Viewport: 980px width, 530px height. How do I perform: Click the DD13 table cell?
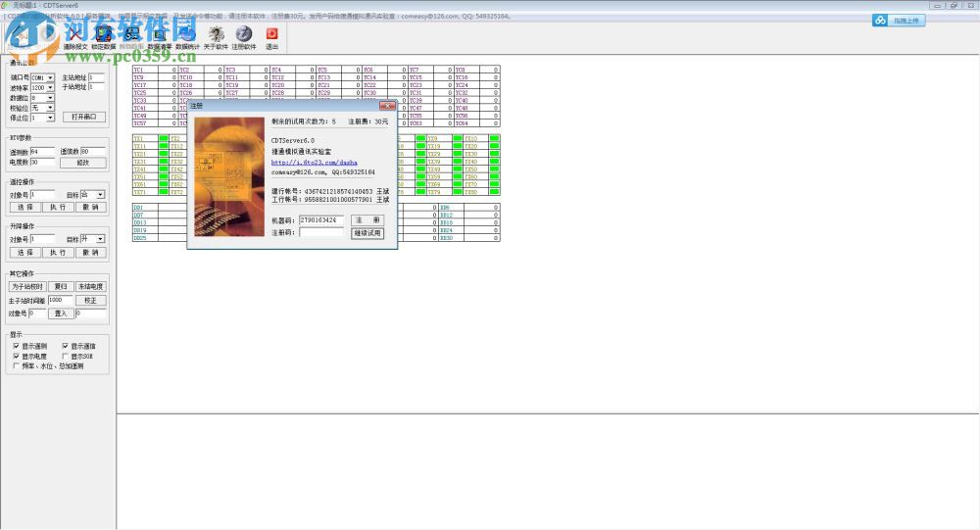[x=145, y=222]
